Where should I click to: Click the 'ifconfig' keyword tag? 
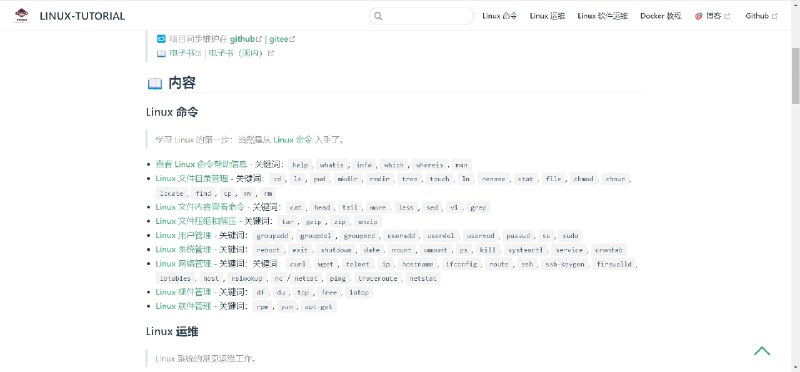coord(461,264)
